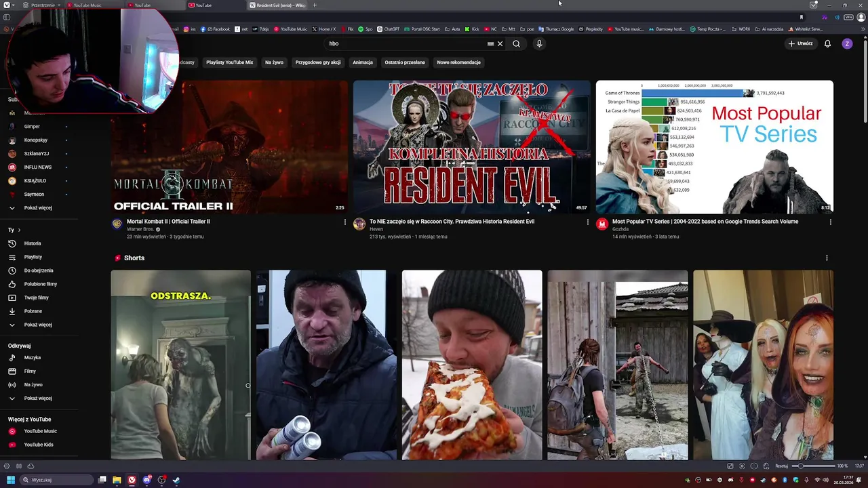Open the Shorts section options menu
Screen dimensions: 868x488
coord(826,258)
